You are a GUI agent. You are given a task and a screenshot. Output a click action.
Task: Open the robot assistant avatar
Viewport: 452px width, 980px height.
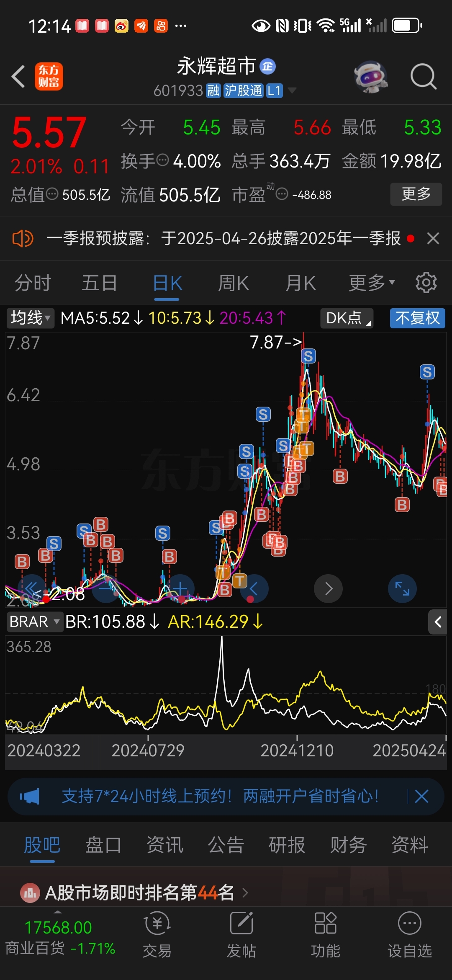point(371,77)
